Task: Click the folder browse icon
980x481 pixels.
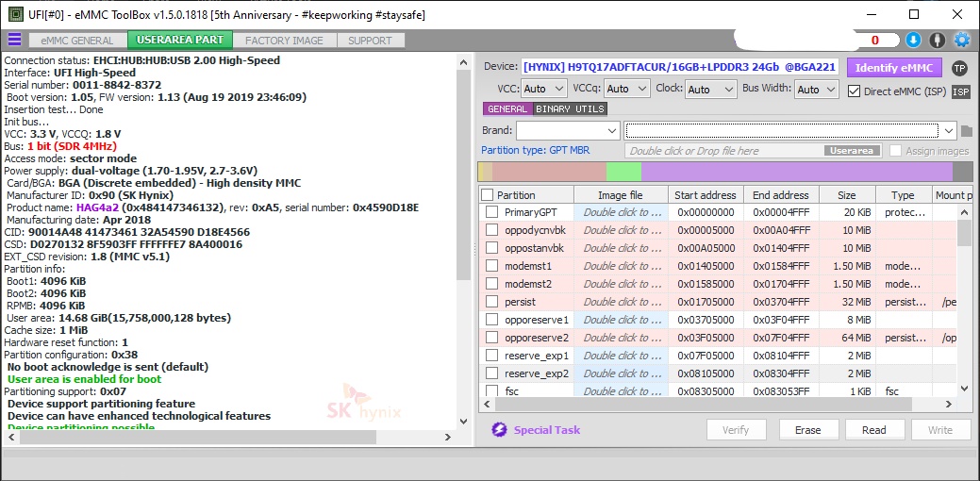Action: [967, 131]
